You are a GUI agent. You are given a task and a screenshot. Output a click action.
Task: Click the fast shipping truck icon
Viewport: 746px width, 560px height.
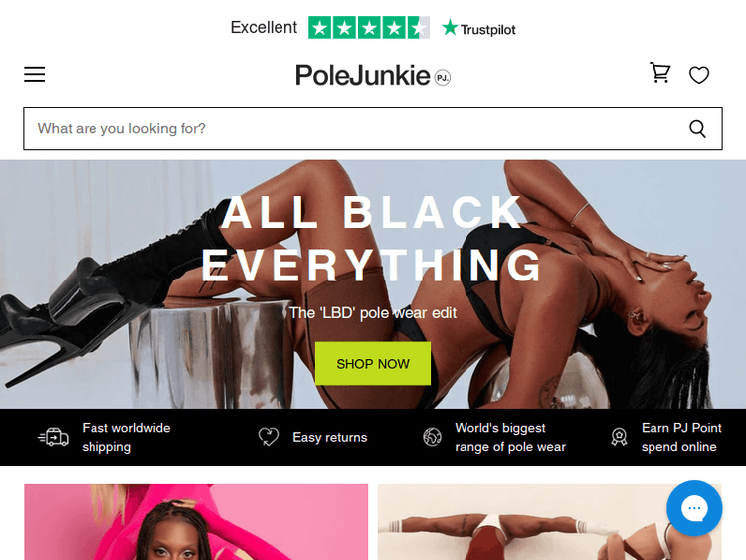53,437
